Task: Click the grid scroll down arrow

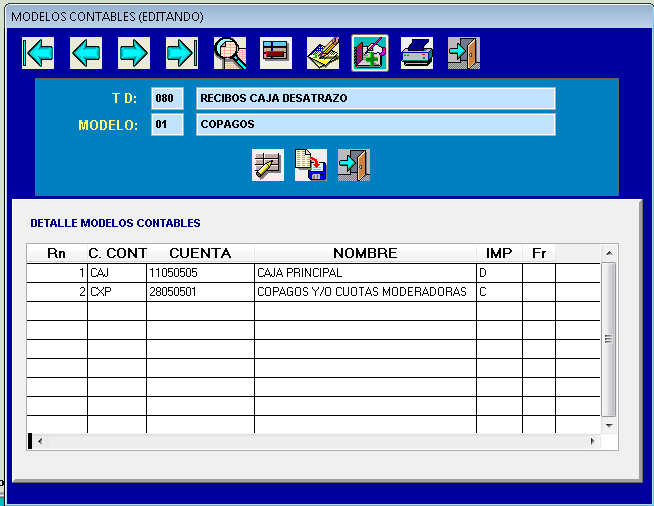Action: tap(609, 425)
